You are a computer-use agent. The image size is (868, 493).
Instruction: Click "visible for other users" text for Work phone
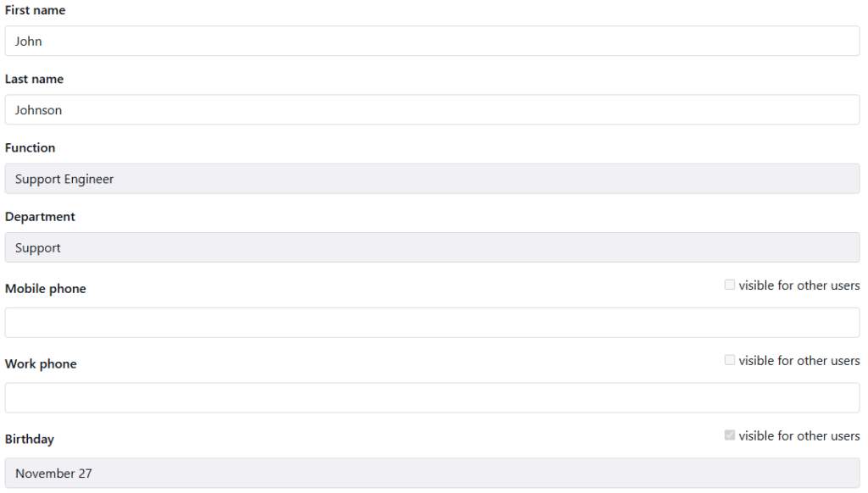[799, 361]
